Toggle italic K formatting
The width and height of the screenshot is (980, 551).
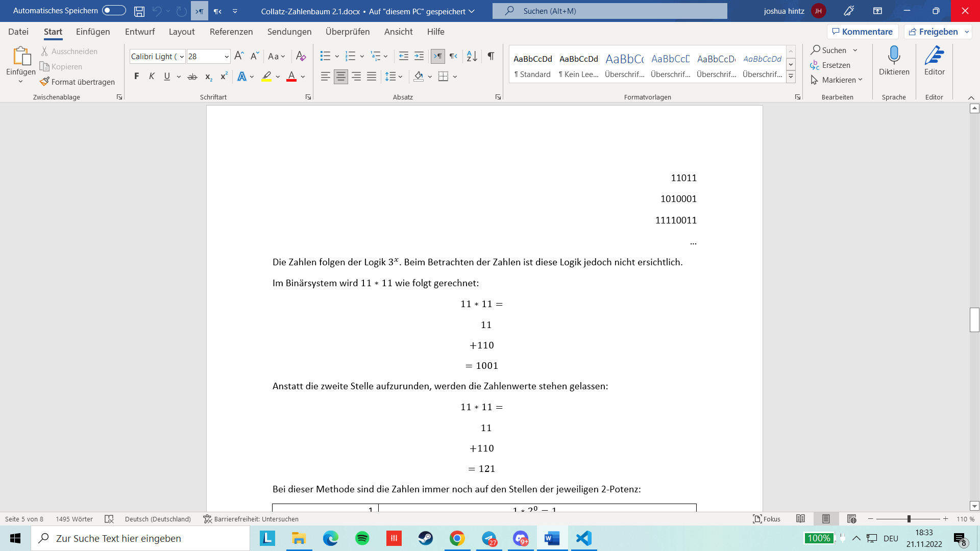tap(152, 77)
